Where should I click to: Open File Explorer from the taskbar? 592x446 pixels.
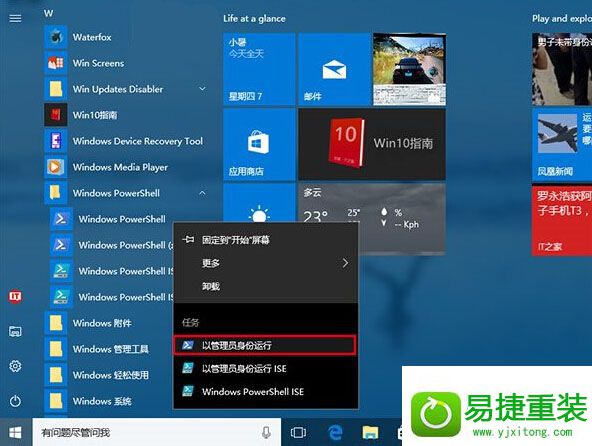[370, 433]
